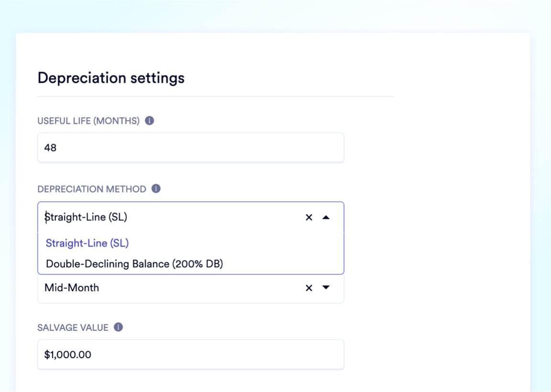The width and height of the screenshot is (551, 392).
Task: Clear the Mid-Month selection with X
Action: pos(309,288)
